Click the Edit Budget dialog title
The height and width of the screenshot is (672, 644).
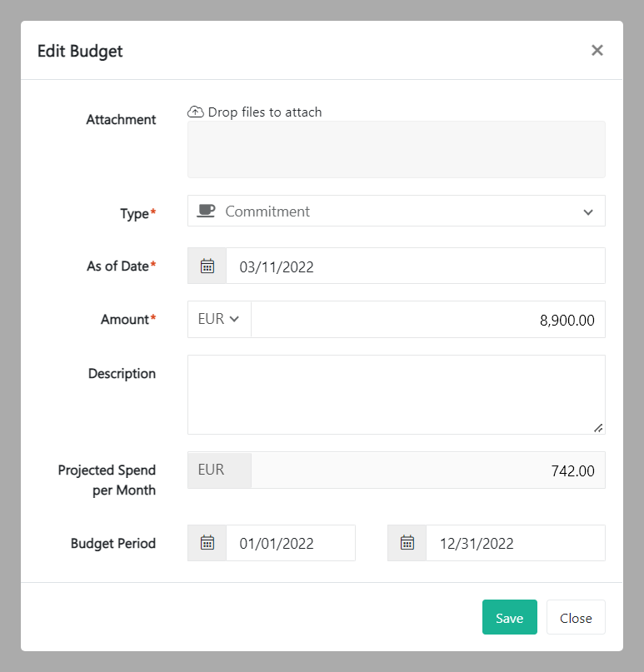coord(80,51)
